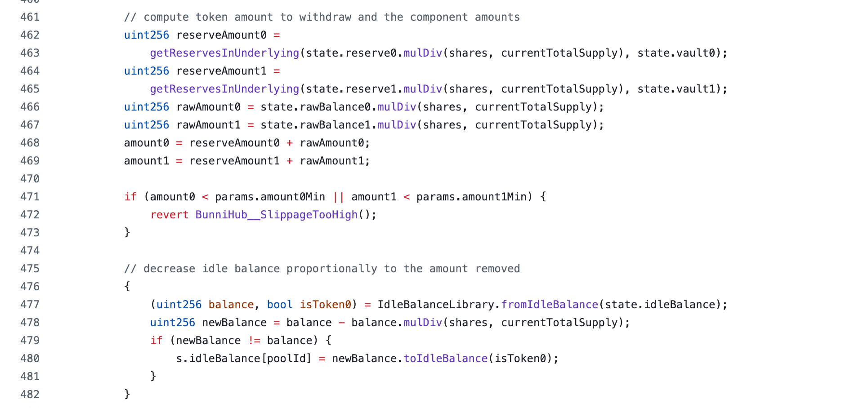This screenshot has height=408, width=868.
Task: Click the toIdleBalance function call
Action: click(x=445, y=359)
